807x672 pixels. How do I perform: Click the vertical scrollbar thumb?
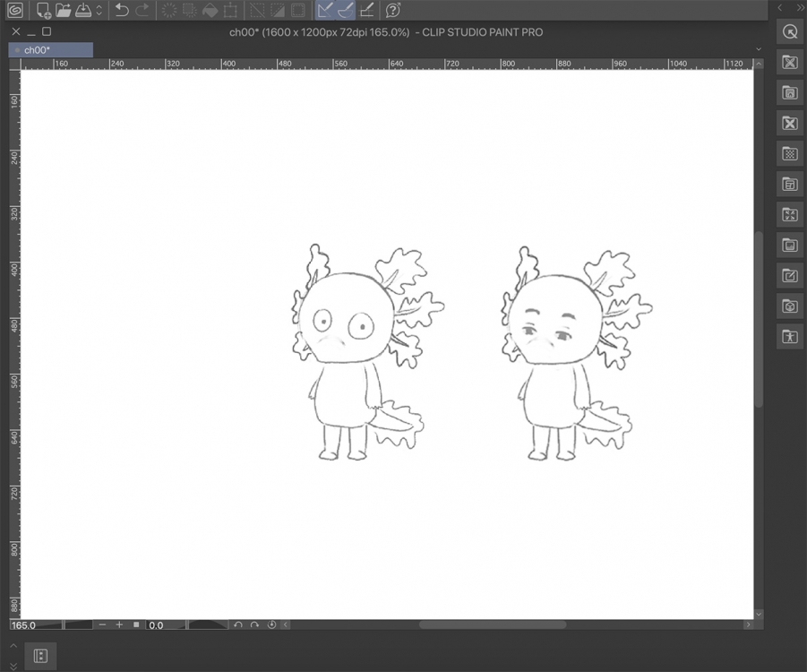click(x=758, y=319)
